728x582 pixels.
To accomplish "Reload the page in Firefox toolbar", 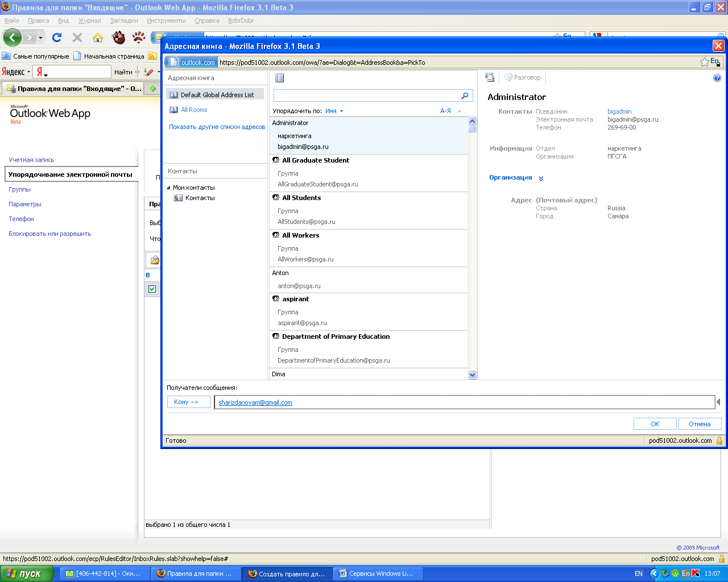I will point(57,38).
